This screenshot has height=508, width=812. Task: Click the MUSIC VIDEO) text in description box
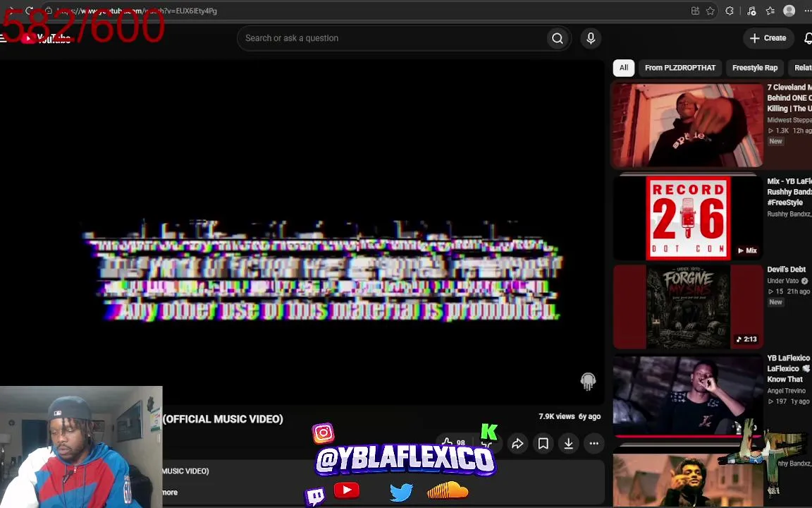click(185, 471)
